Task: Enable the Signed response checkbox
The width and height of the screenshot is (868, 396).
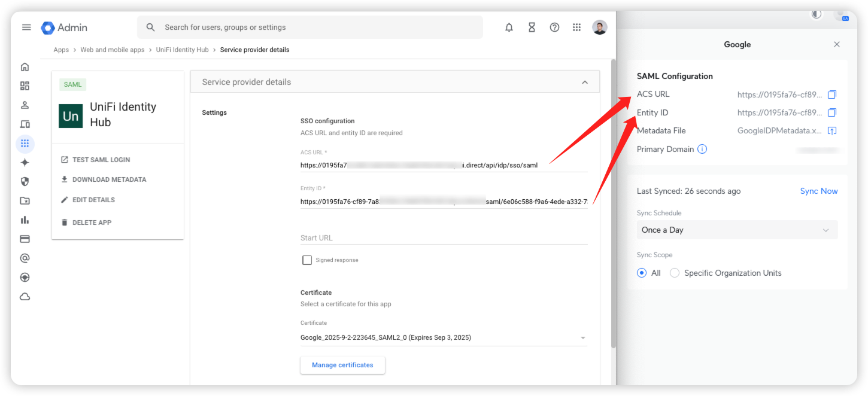Action: click(x=307, y=260)
